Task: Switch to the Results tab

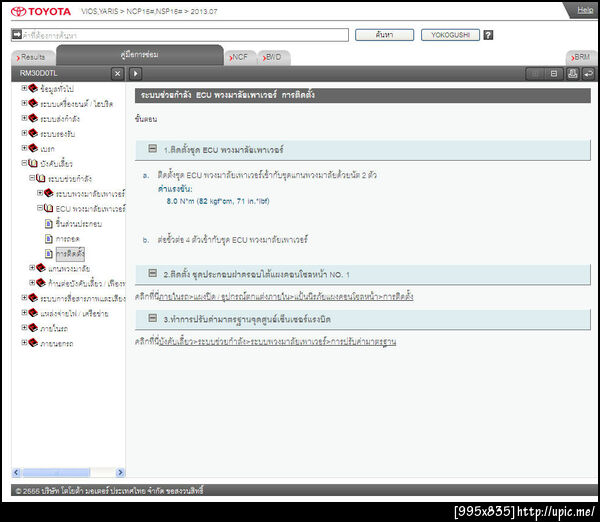Action: point(33,57)
